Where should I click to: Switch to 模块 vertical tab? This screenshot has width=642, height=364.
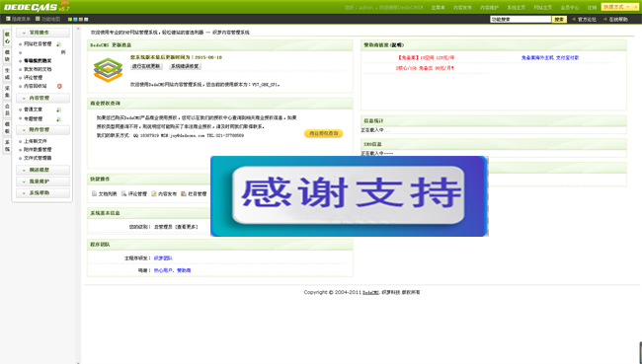point(7,56)
